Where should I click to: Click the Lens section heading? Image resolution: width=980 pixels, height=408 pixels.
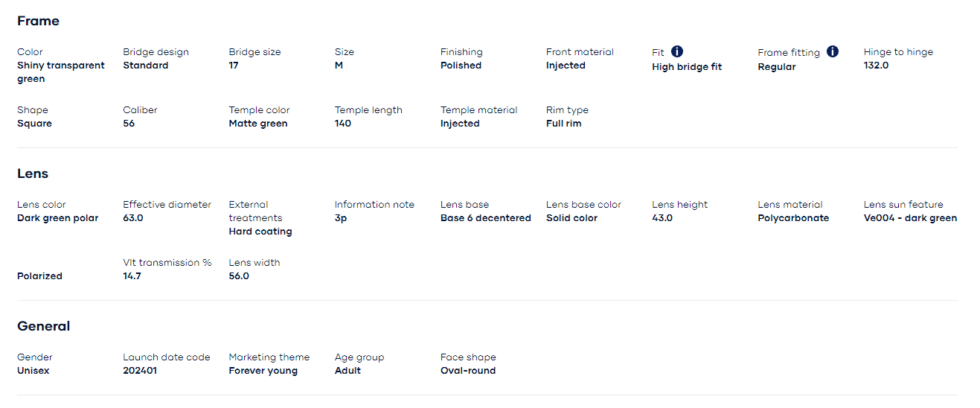pyautogui.click(x=33, y=173)
